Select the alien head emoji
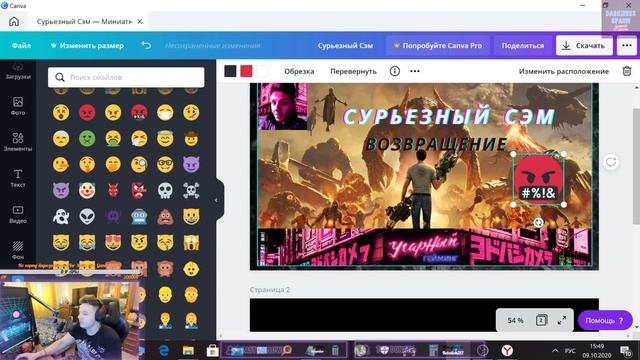This screenshot has width=640, height=360. (87, 216)
